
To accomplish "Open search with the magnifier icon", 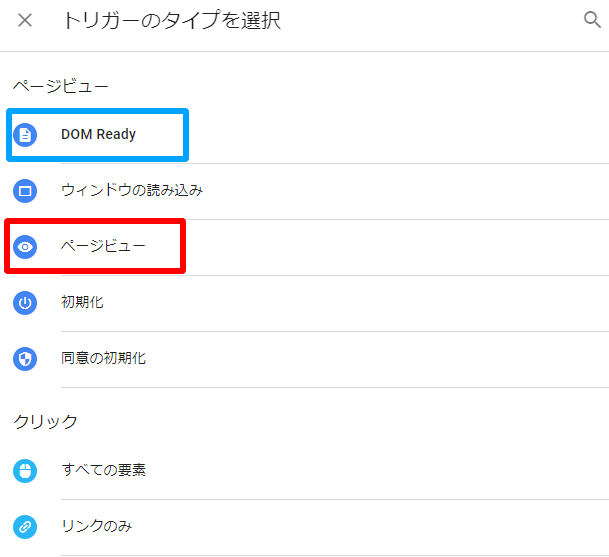I will (x=591, y=20).
